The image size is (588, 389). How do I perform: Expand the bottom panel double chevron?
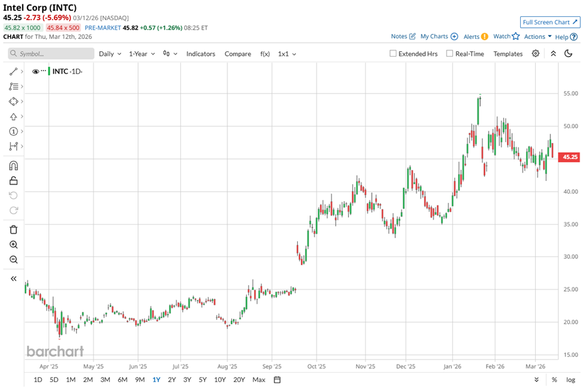(536, 380)
